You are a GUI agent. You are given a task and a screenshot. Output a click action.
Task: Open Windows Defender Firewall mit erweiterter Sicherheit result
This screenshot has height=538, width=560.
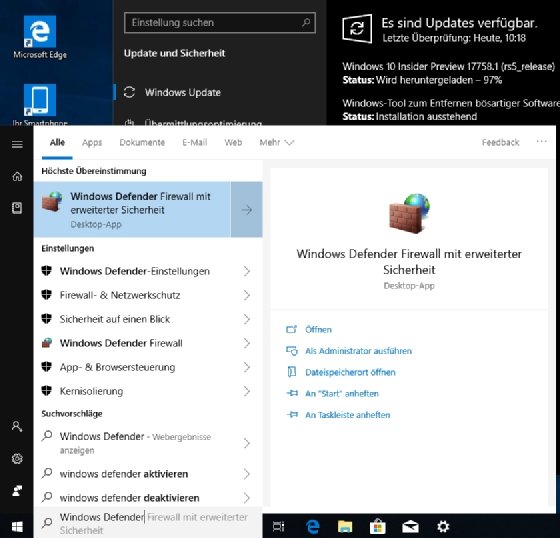pyautogui.click(x=132, y=210)
